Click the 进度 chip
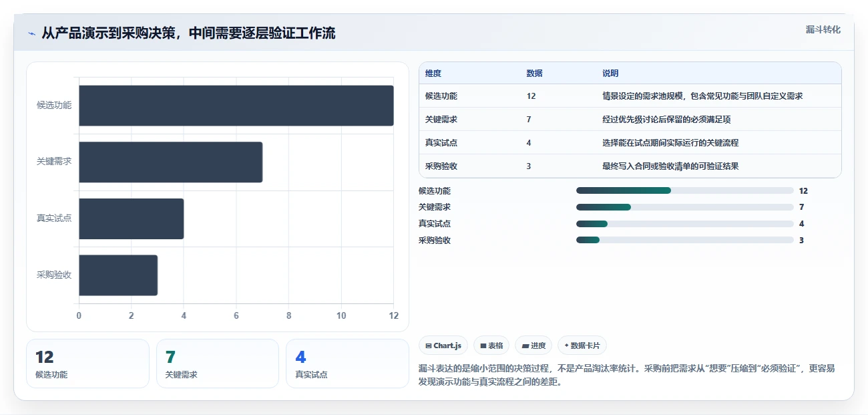868x415 pixels. [533, 345]
